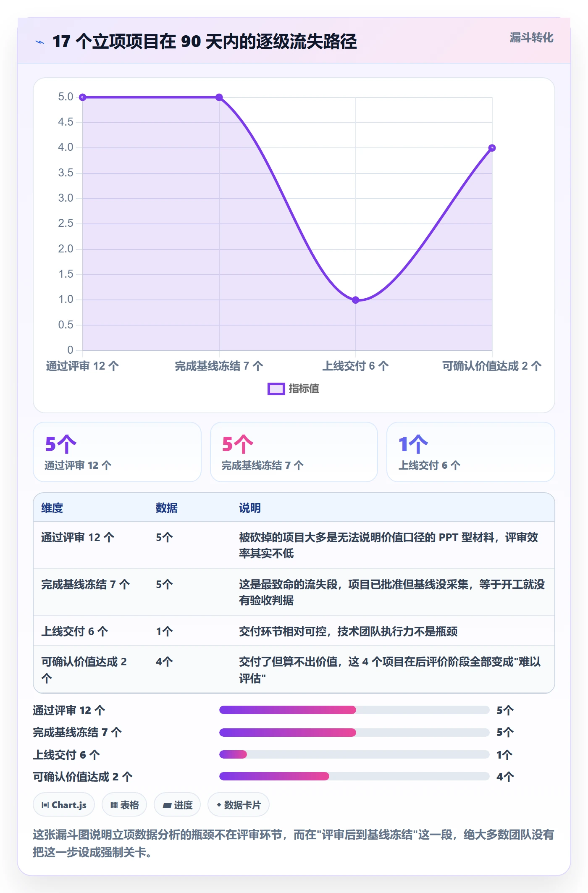Click the description starting 交付了但算不出价值
This screenshot has width=588, height=893.
click(x=390, y=670)
